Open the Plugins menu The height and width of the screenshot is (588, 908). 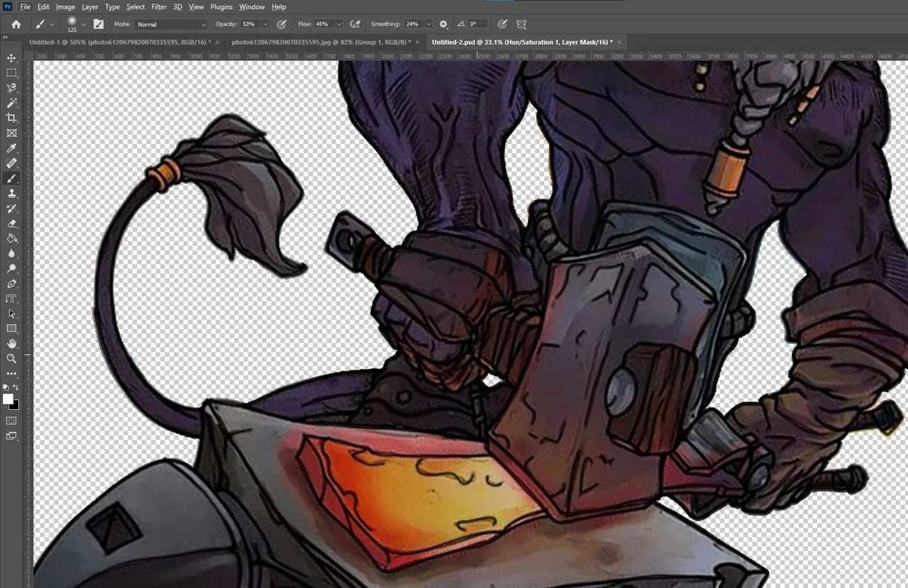(x=221, y=6)
